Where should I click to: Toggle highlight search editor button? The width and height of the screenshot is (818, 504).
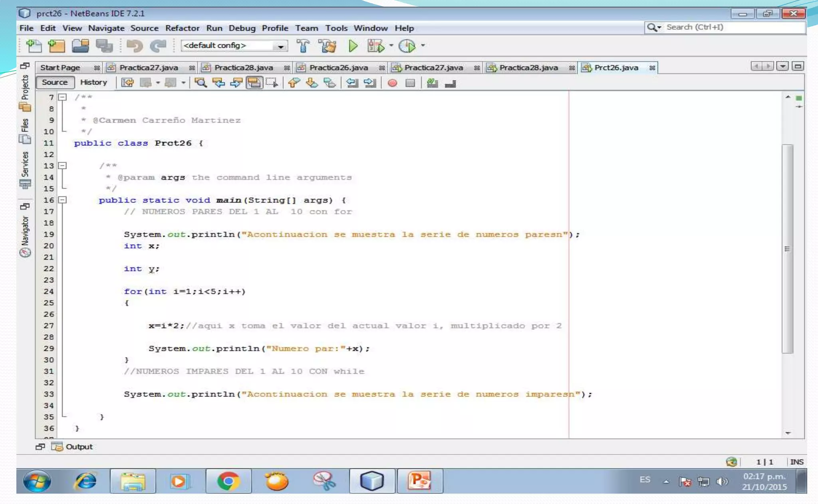point(254,83)
